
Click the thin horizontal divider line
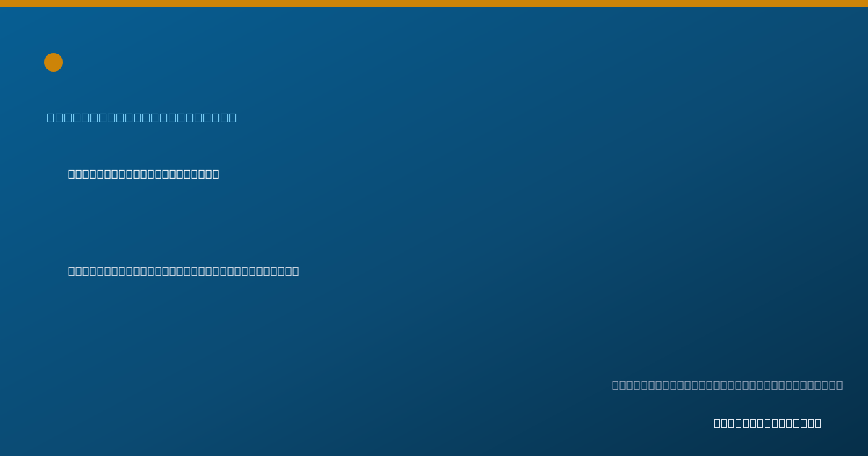434,345
